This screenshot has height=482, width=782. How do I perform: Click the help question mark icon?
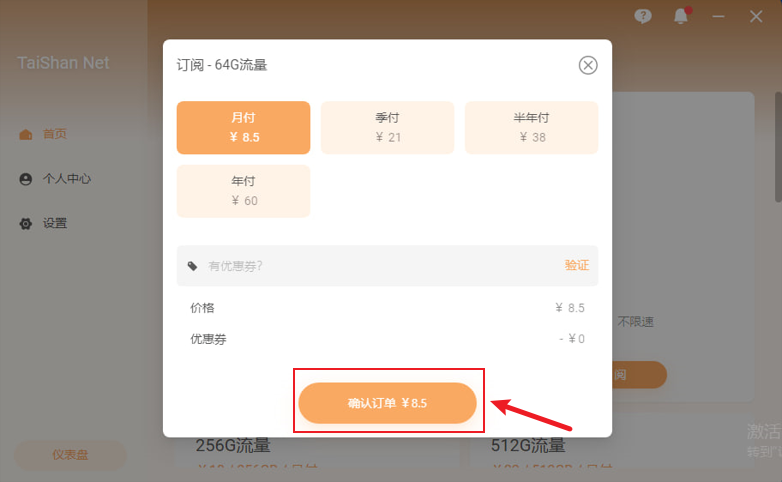(x=643, y=16)
